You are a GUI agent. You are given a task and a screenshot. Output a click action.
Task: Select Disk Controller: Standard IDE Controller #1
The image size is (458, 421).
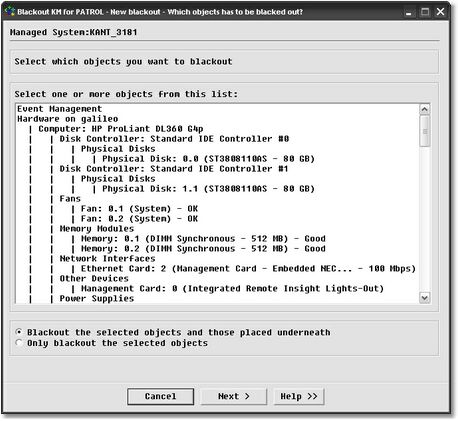point(174,169)
